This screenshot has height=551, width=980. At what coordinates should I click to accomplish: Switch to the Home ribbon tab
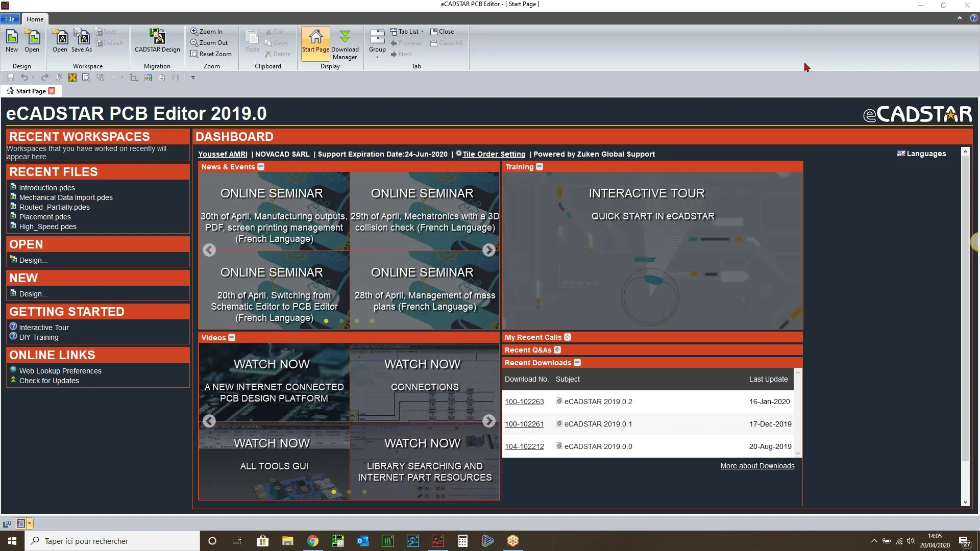35,19
